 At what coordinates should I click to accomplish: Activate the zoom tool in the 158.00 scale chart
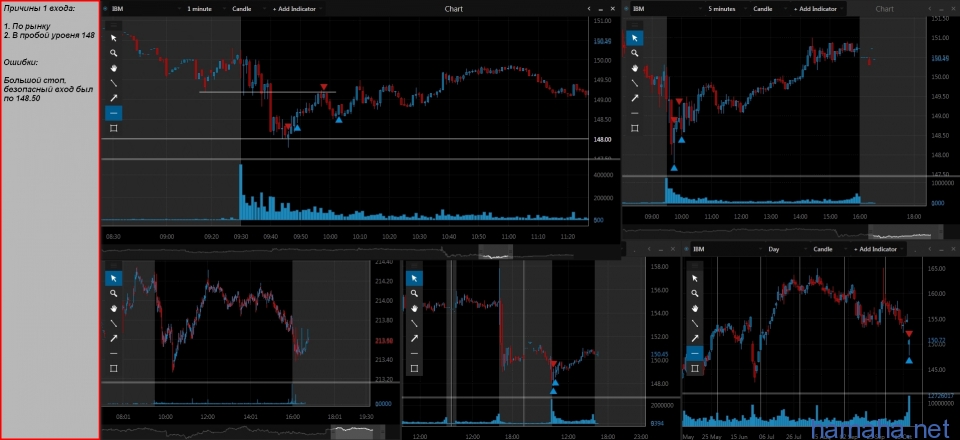pyautogui.click(x=414, y=294)
